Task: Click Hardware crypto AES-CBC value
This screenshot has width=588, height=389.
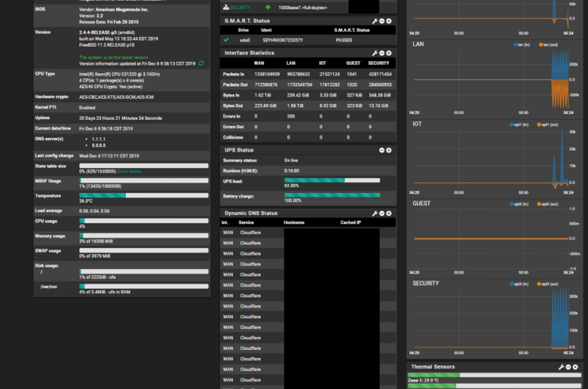Action: pyautogui.click(x=116, y=97)
